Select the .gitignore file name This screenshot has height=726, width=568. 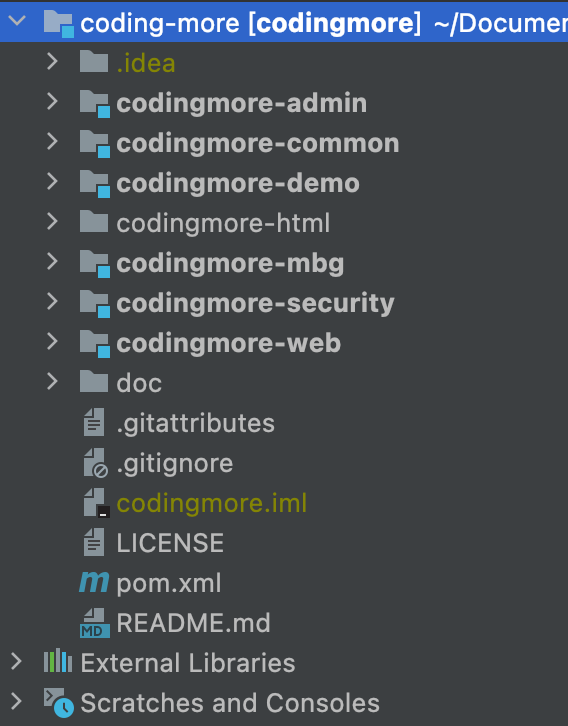tap(175, 463)
